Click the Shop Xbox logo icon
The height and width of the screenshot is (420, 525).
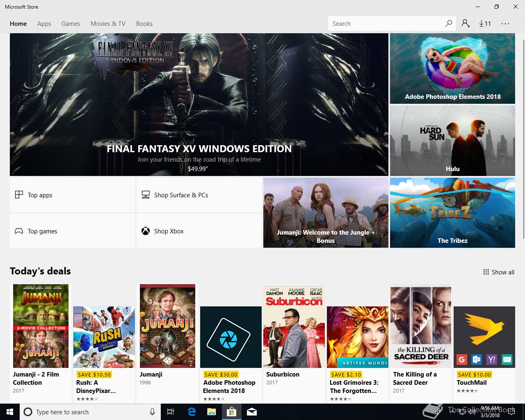(146, 231)
